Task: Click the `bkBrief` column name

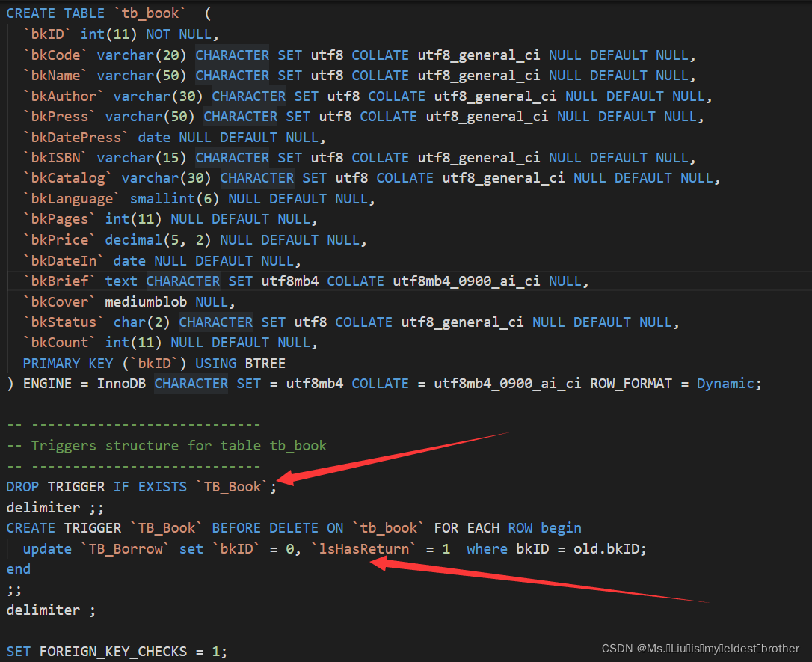Action: point(60,281)
